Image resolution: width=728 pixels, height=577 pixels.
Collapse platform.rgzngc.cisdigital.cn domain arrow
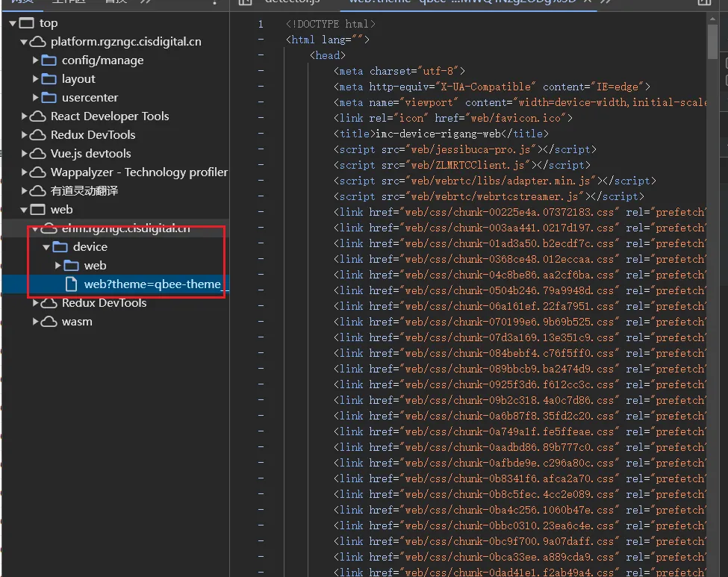(x=24, y=42)
